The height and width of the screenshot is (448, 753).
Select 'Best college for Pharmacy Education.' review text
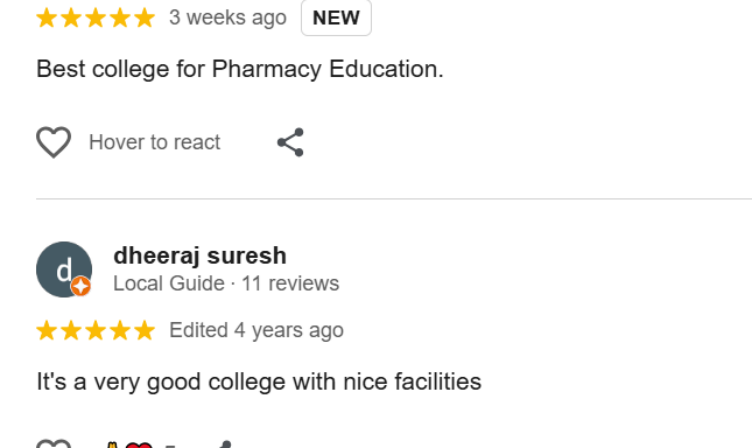tap(240, 69)
